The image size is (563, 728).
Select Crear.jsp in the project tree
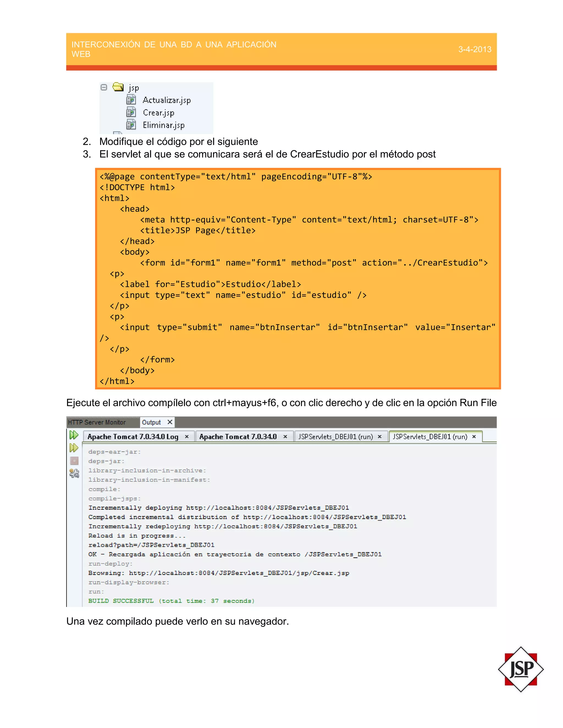(x=158, y=113)
